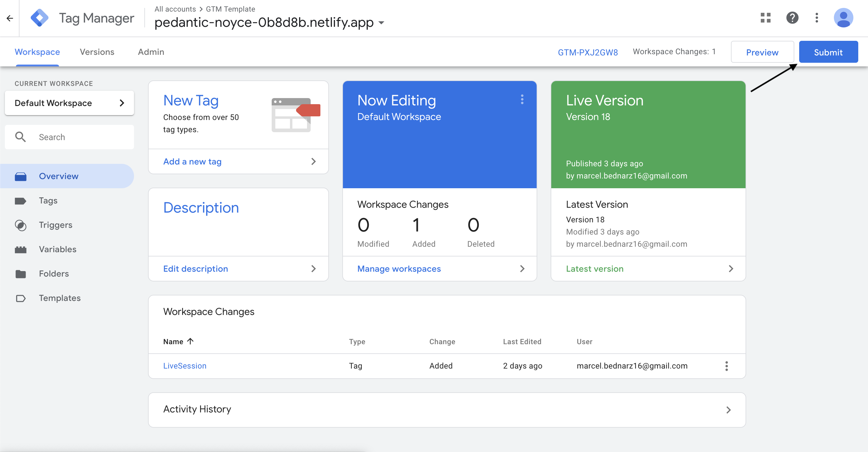Click the Submit button

[x=828, y=51]
